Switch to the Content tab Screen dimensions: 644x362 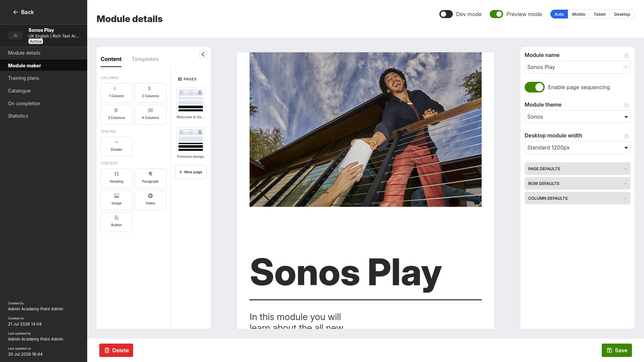point(111,59)
